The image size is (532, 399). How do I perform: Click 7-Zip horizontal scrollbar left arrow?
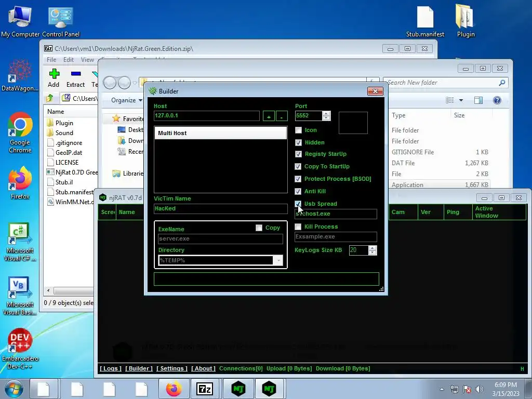[x=48, y=291]
